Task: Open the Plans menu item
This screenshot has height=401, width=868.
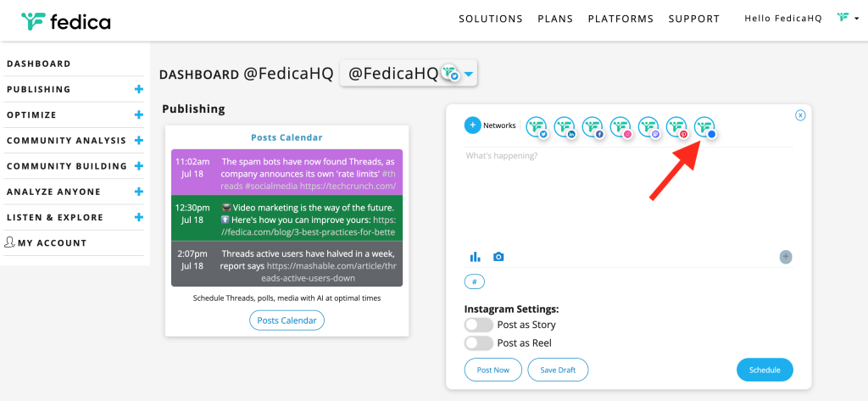Action: (555, 19)
